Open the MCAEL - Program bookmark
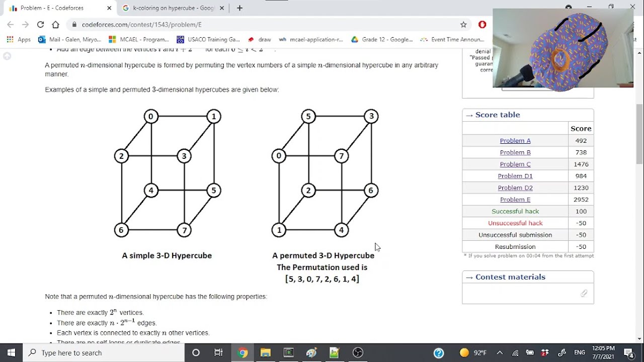 [139, 39]
